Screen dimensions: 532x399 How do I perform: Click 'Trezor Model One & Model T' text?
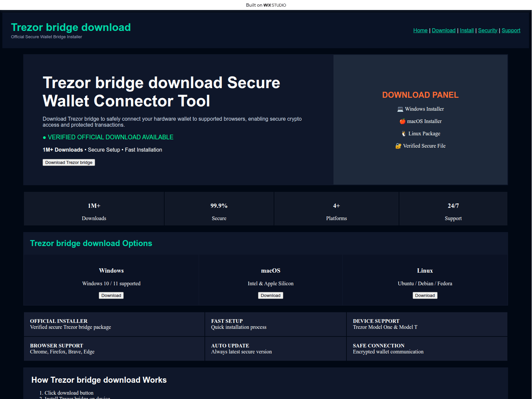click(x=385, y=327)
